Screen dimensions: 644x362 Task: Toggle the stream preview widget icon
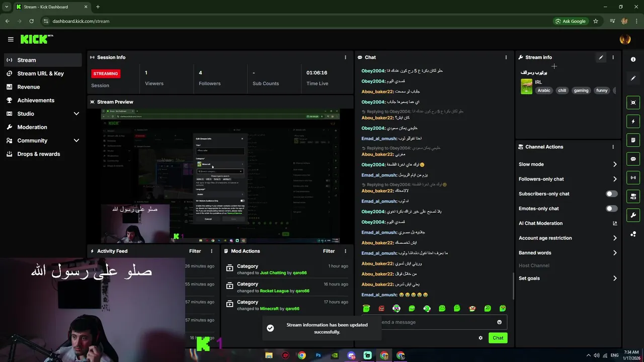coord(633,103)
